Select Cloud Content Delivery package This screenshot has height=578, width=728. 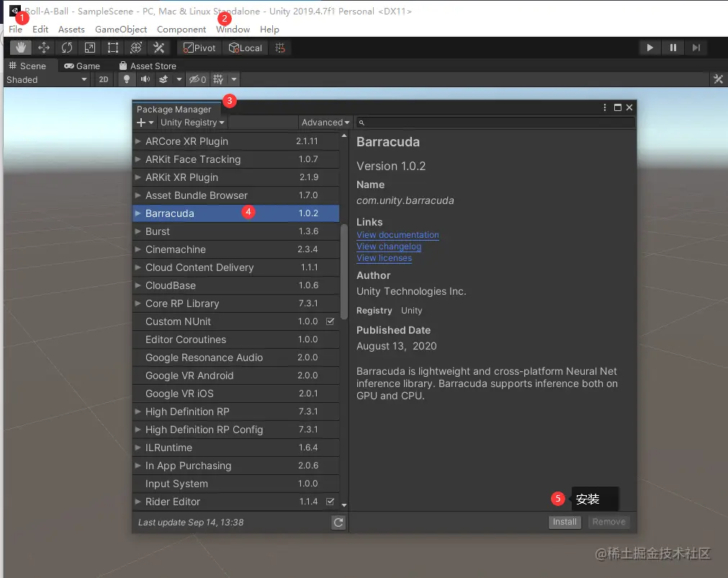click(x=236, y=267)
